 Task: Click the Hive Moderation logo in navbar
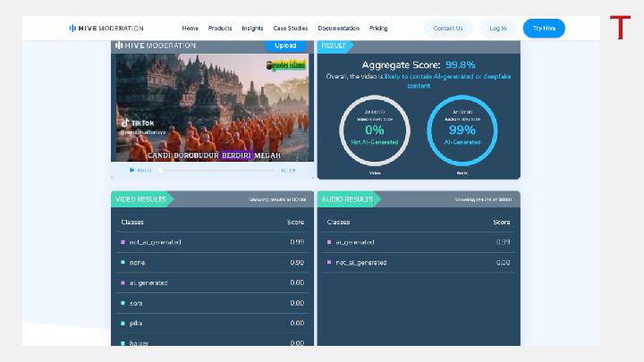coord(106,28)
